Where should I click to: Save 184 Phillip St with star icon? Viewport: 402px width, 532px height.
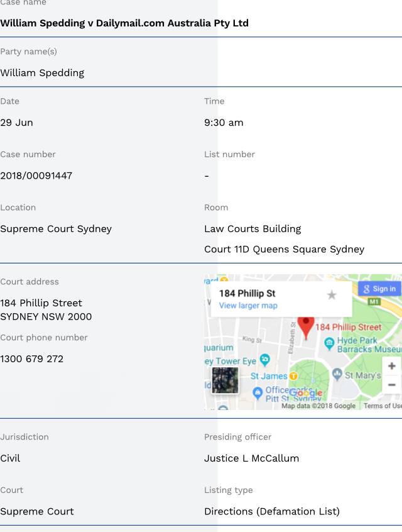click(x=332, y=295)
